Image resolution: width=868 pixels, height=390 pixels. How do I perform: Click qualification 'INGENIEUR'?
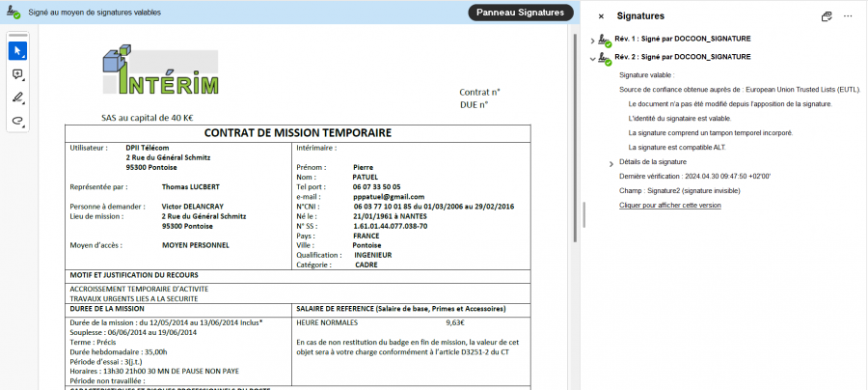pyautogui.click(x=373, y=256)
